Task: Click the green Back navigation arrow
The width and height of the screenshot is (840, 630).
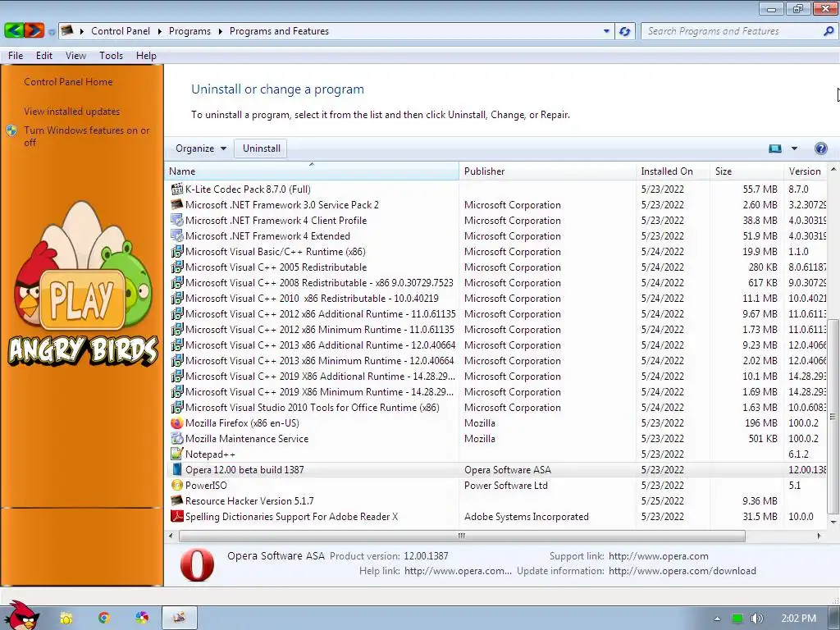Action: (x=13, y=30)
